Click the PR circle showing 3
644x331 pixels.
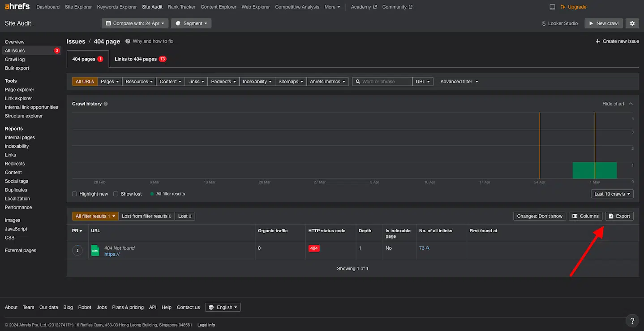(77, 250)
